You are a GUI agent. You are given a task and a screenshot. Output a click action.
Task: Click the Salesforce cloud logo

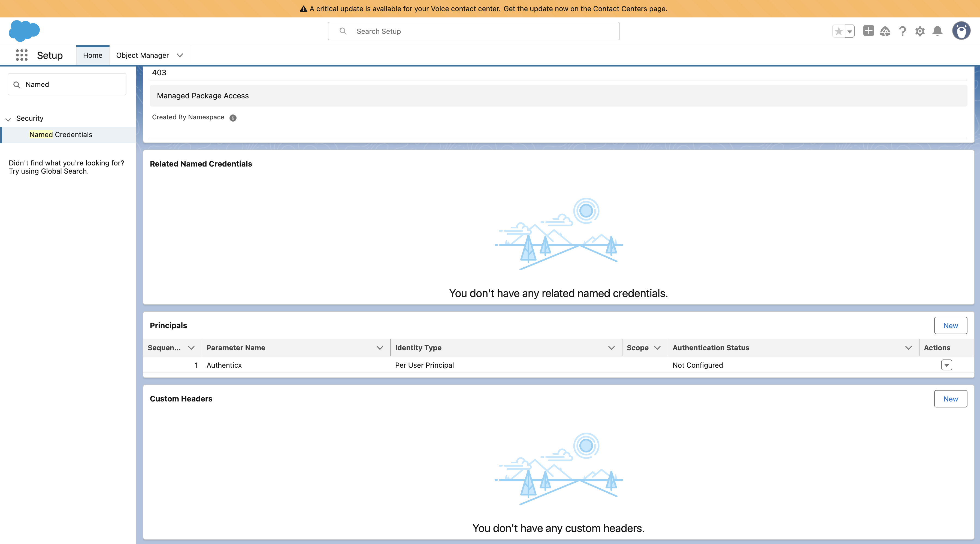(24, 31)
